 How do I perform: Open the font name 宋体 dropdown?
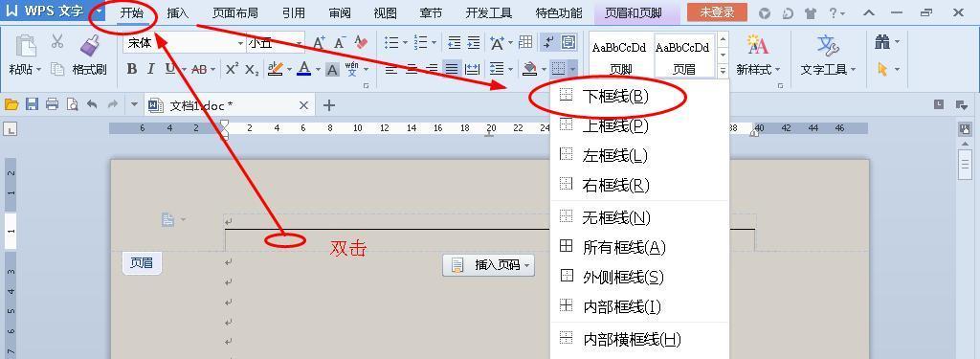[240, 43]
